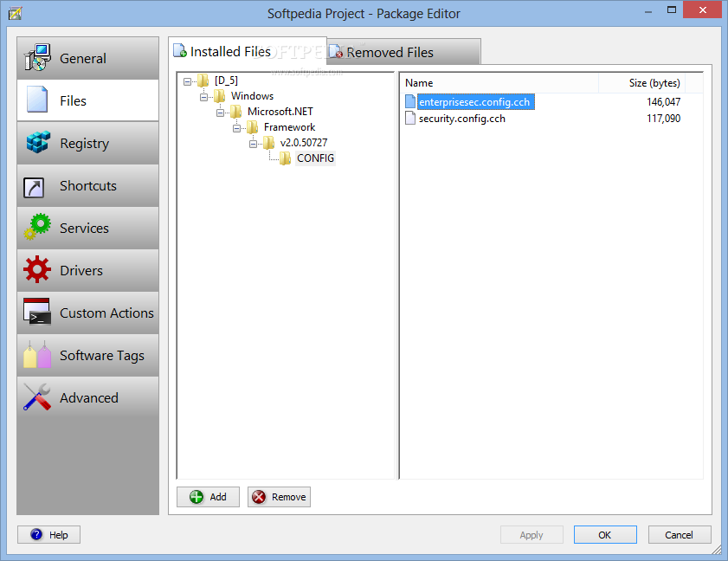Viewport: 728px width, 561px height.
Task: Switch to the Installed Files tab
Action: (248, 50)
